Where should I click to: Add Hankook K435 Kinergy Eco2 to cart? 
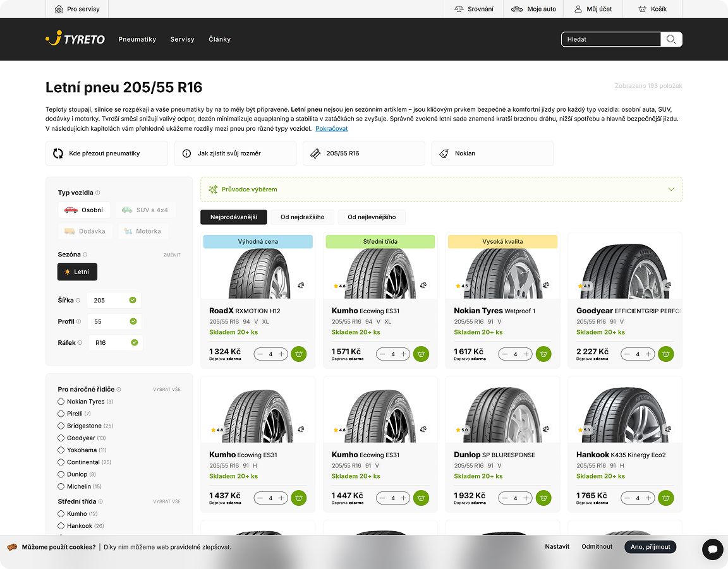[666, 498]
